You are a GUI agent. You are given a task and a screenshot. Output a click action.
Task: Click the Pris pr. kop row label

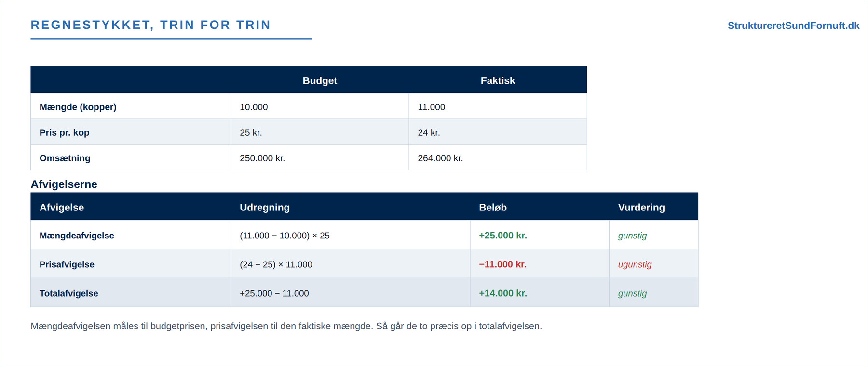(65, 132)
